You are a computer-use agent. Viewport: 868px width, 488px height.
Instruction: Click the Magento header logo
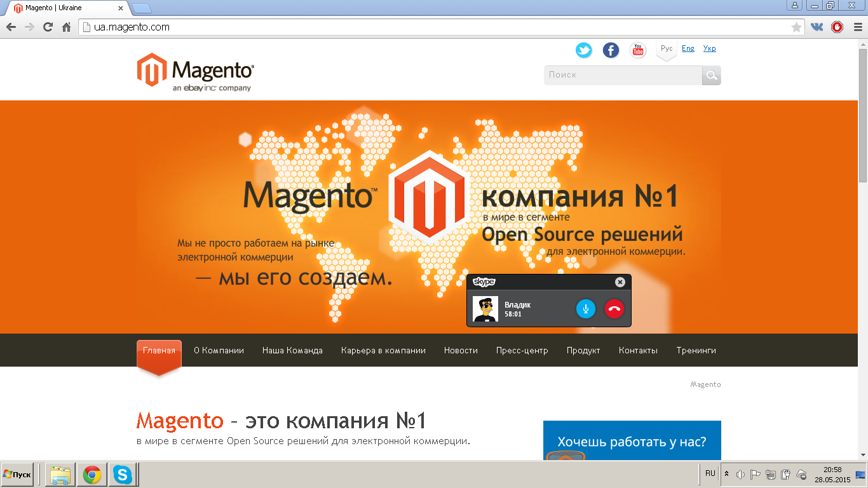(195, 72)
